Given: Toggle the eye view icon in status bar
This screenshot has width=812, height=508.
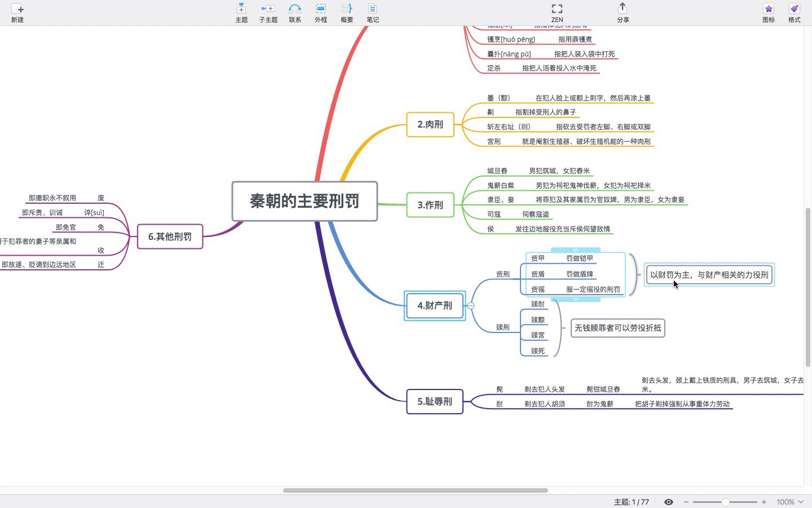Looking at the screenshot, I should tap(669, 502).
